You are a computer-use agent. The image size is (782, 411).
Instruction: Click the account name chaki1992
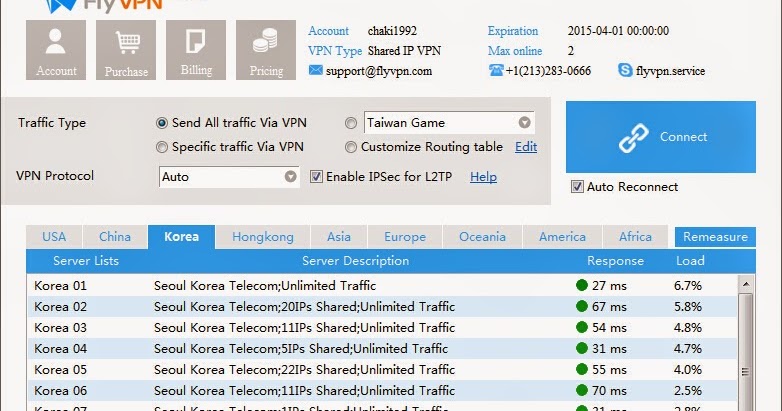(392, 31)
